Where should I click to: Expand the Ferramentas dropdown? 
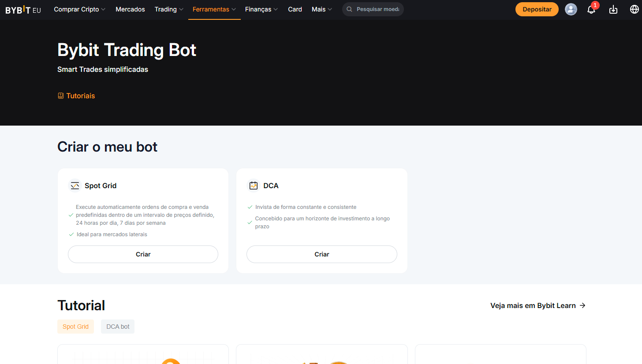click(x=214, y=9)
